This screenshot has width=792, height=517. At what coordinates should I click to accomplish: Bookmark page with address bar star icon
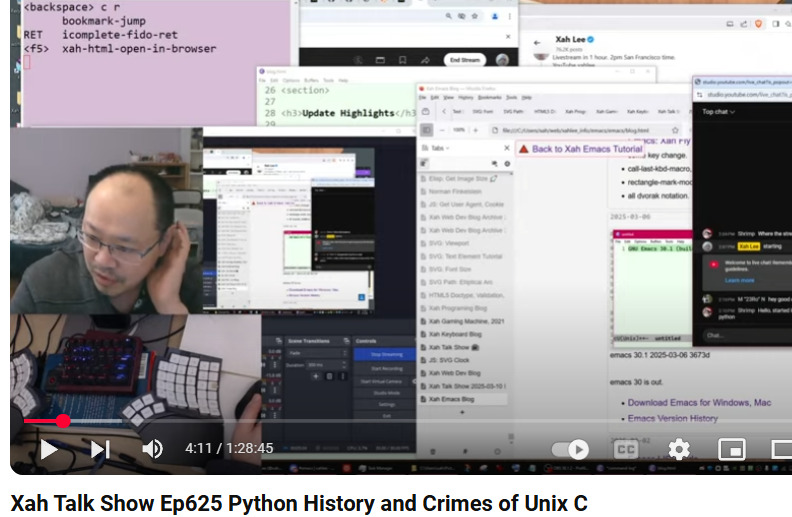point(675,130)
